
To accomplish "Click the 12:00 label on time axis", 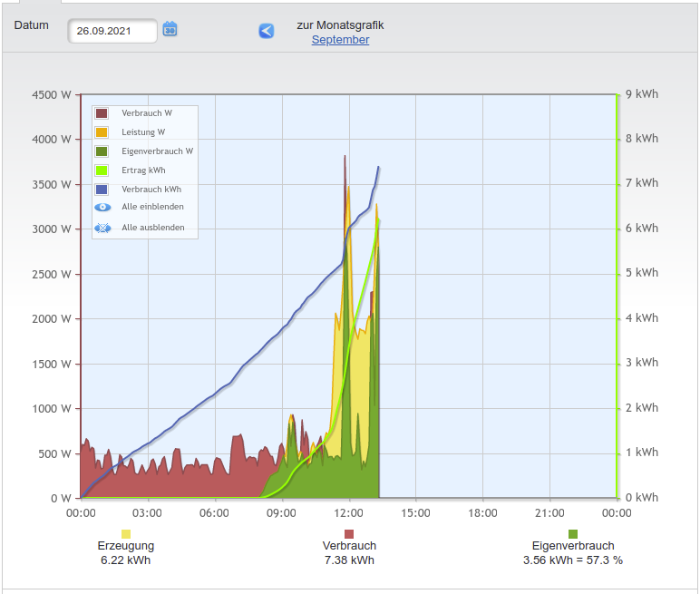I will [x=349, y=513].
